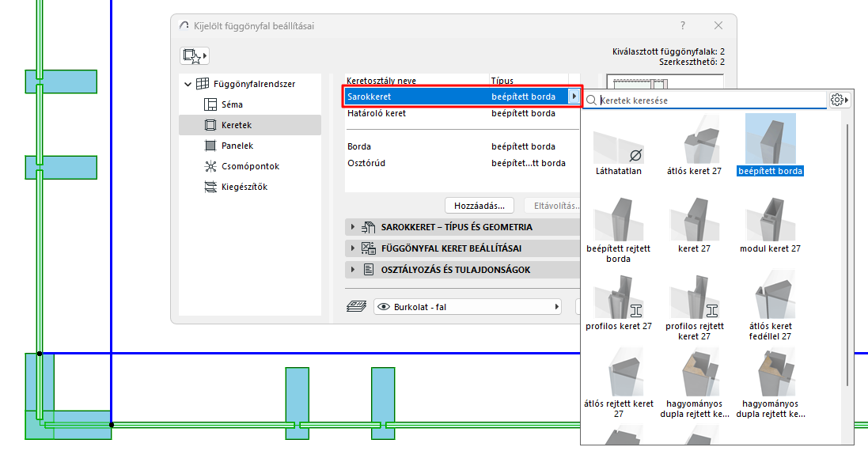Select Keretek in the settings tree
This screenshot has width=868, height=466.
tap(250, 125)
